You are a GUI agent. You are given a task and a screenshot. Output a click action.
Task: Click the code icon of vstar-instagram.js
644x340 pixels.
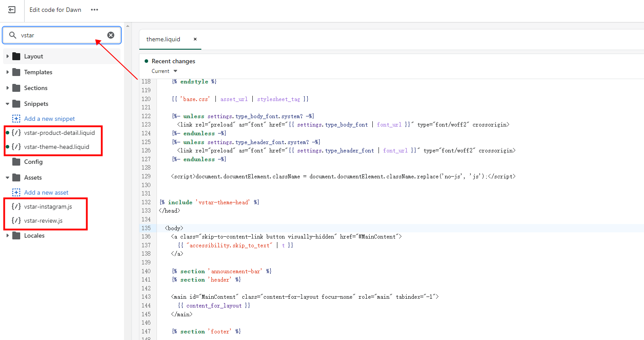click(x=16, y=206)
